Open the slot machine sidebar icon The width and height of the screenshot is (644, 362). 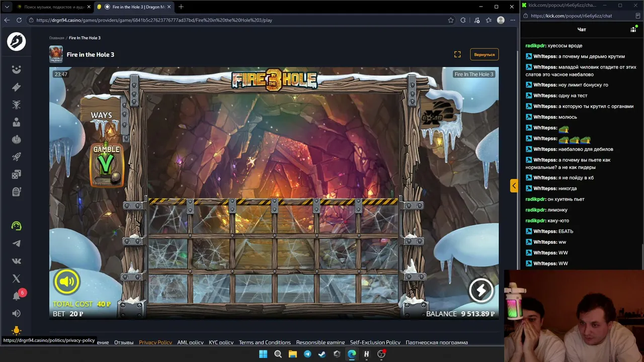pyautogui.click(x=16, y=192)
